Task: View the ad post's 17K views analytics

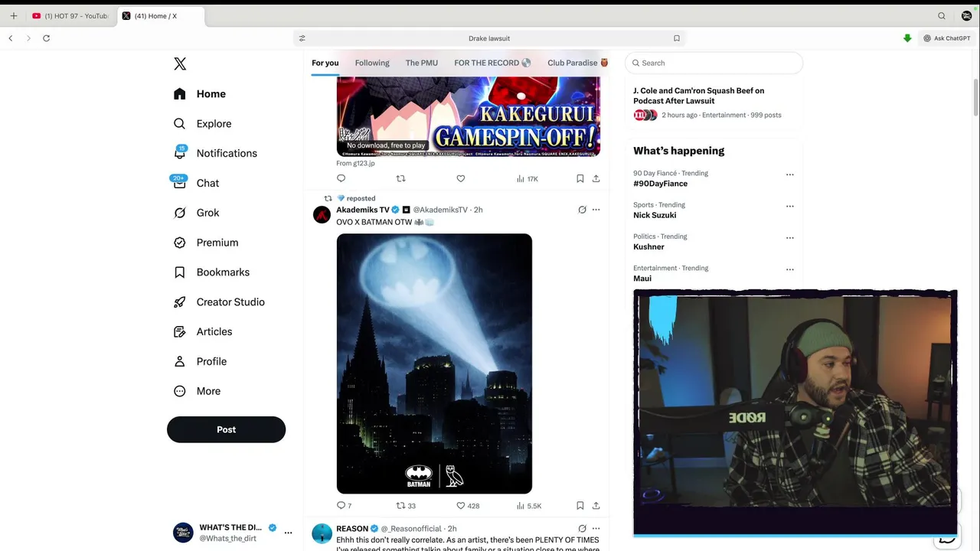Action: point(527,178)
